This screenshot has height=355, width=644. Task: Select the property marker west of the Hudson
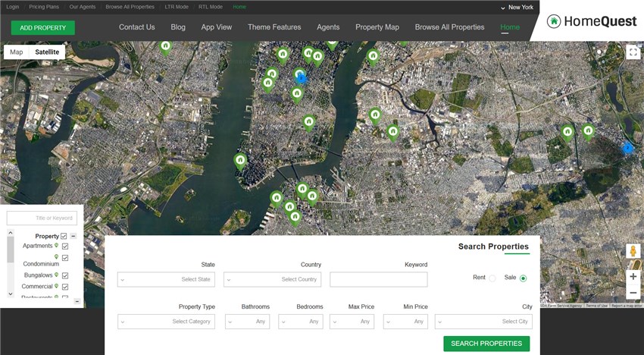[165, 48]
